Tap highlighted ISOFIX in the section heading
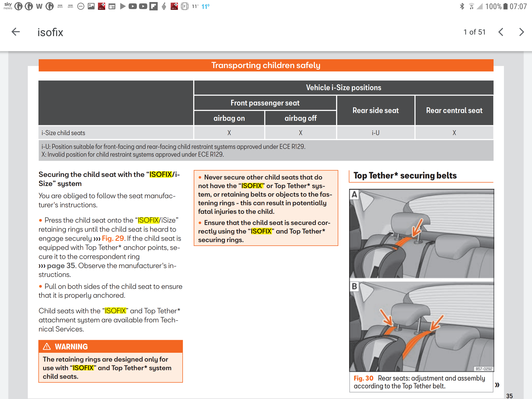 point(161,174)
